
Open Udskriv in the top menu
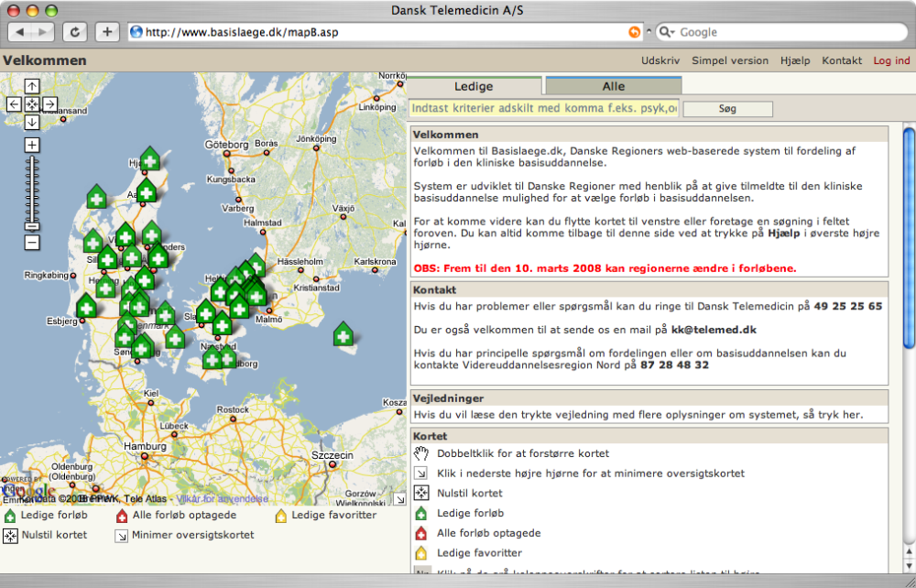coord(660,60)
